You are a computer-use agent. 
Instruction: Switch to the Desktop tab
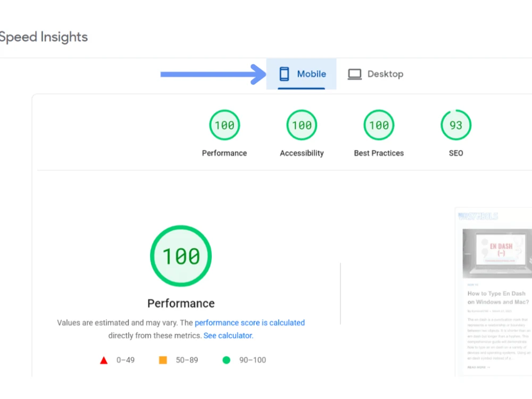pyautogui.click(x=376, y=74)
